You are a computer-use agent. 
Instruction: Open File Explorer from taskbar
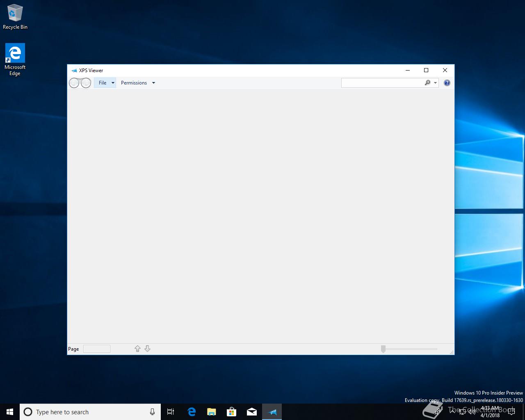[211, 412]
